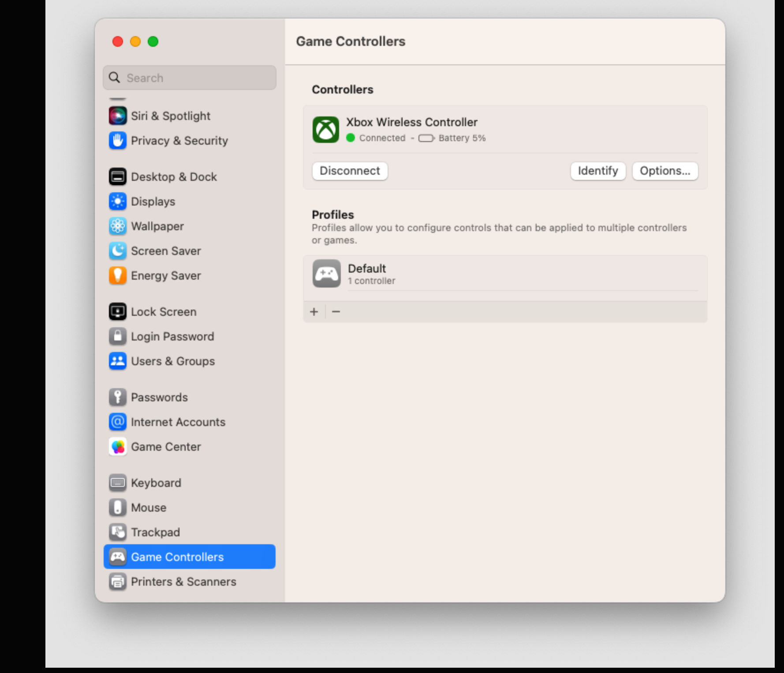Click the Battery 5% status text
The image size is (784, 673).
(x=462, y=138)
